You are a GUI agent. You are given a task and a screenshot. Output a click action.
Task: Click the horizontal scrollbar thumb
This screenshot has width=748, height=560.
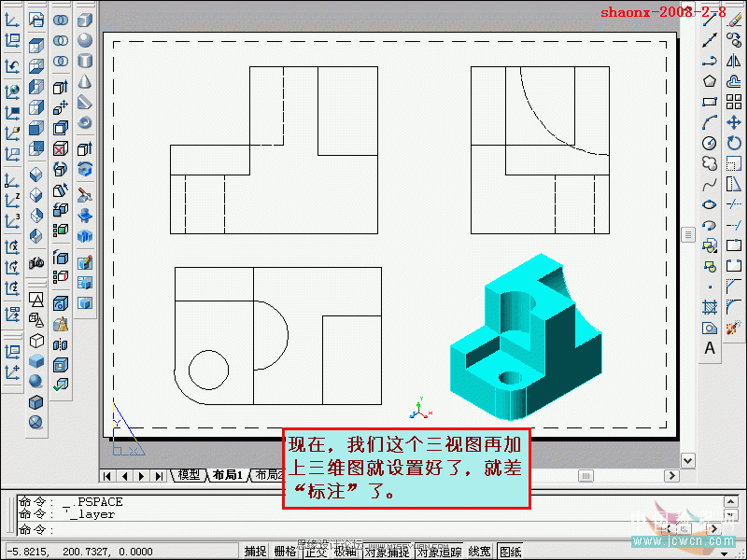(x=586, y=476)
